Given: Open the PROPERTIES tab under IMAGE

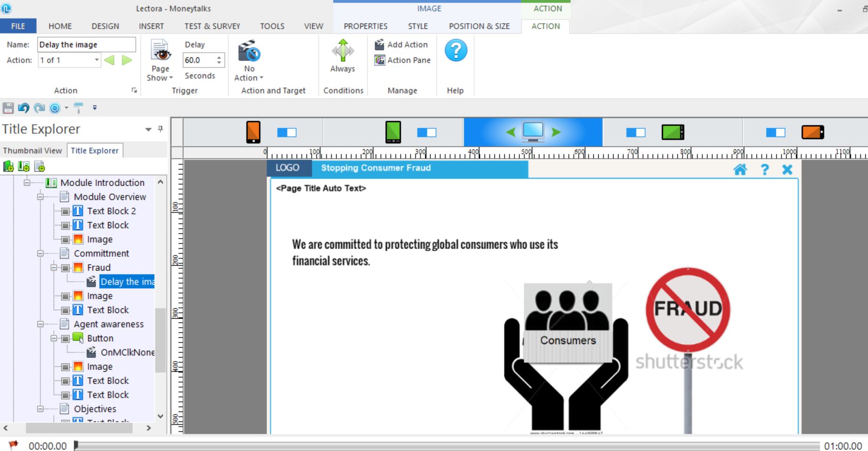Looking at the screenshot, I should point(365,26).
